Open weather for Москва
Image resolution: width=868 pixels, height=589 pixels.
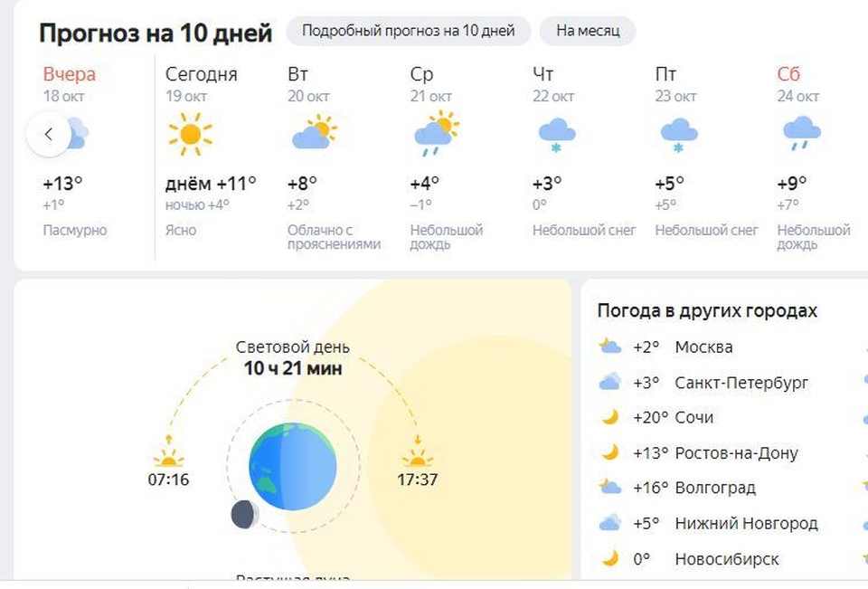tap(707, 347)
